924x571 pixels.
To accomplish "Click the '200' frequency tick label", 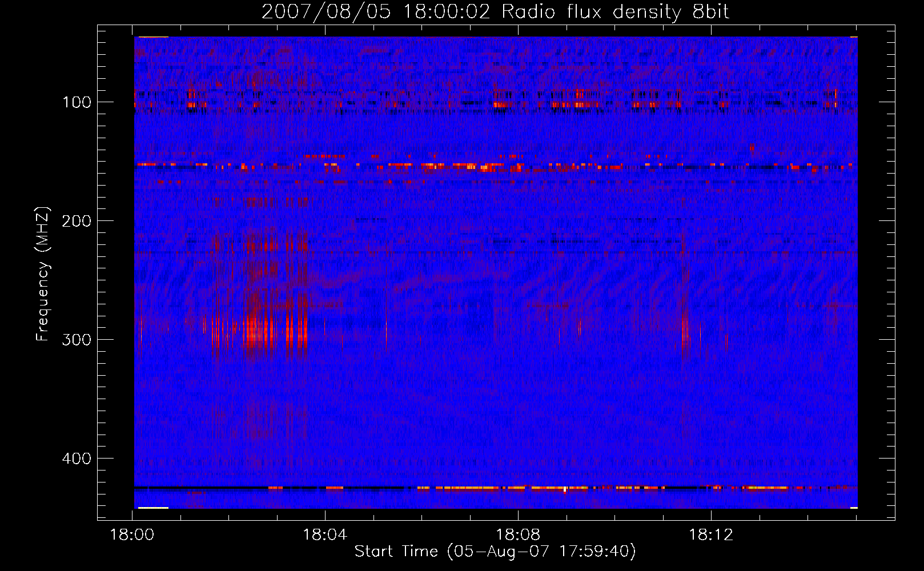I will [77, 221].
